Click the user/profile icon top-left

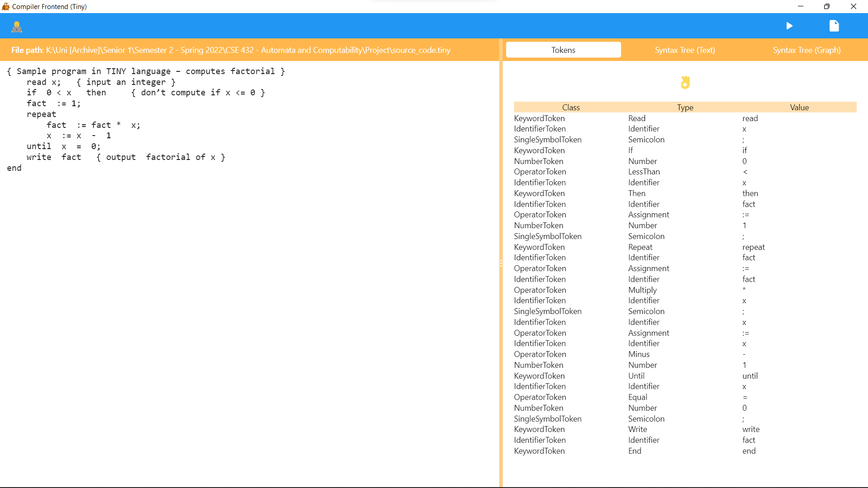click(x=17, y=26)
